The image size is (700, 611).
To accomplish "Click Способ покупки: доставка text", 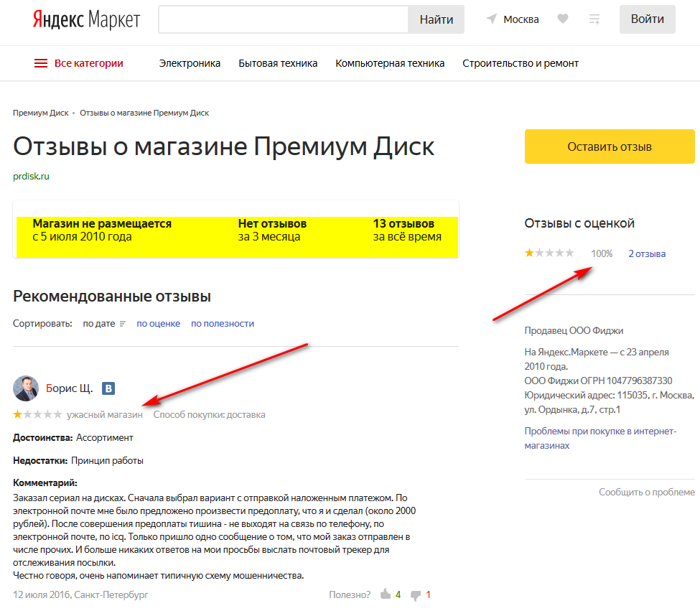I will pos(210,414).
